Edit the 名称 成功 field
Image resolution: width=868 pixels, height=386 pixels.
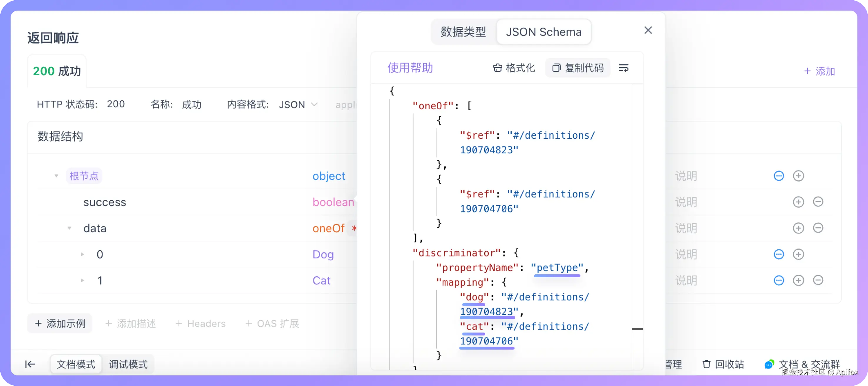point(192,104)
